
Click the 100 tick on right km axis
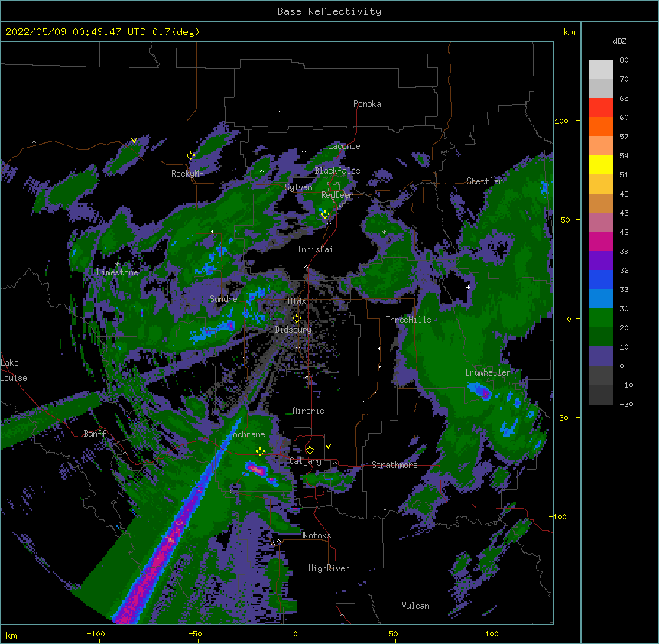click(x=561, y=122)
